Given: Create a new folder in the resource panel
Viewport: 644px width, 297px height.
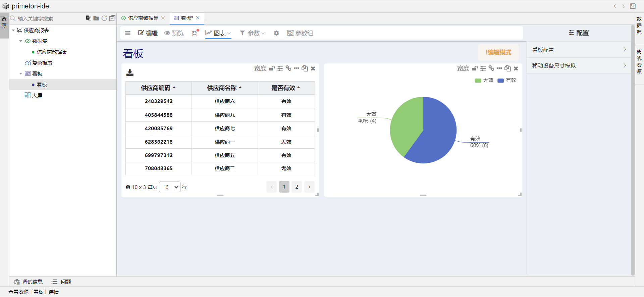Looking at the screenshot, I should point(96,18).
